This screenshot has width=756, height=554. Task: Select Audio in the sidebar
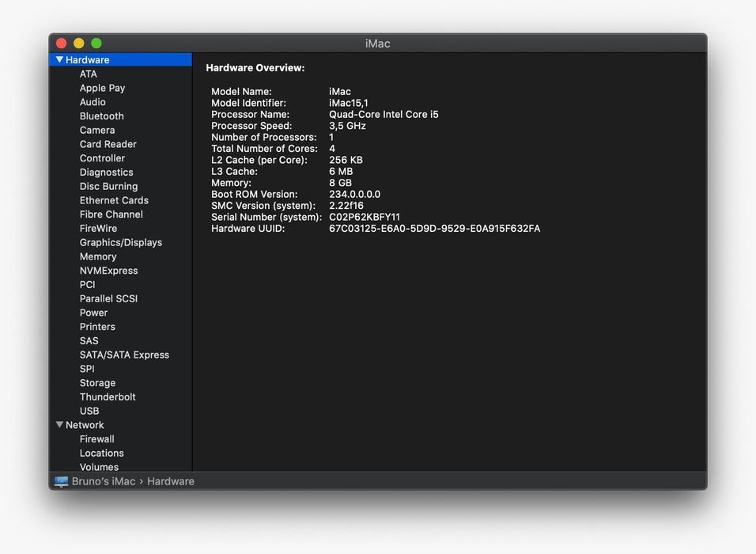click(93, 102)
